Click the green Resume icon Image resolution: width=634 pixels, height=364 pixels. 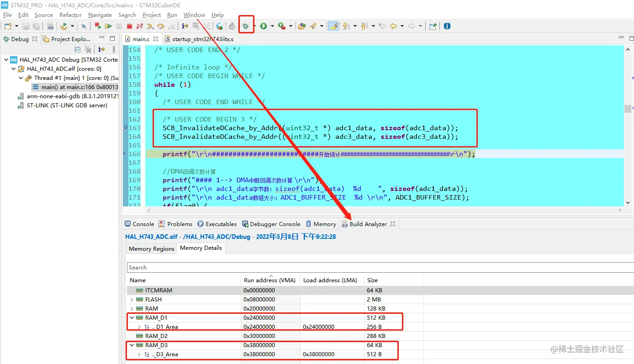pos(108,26)
